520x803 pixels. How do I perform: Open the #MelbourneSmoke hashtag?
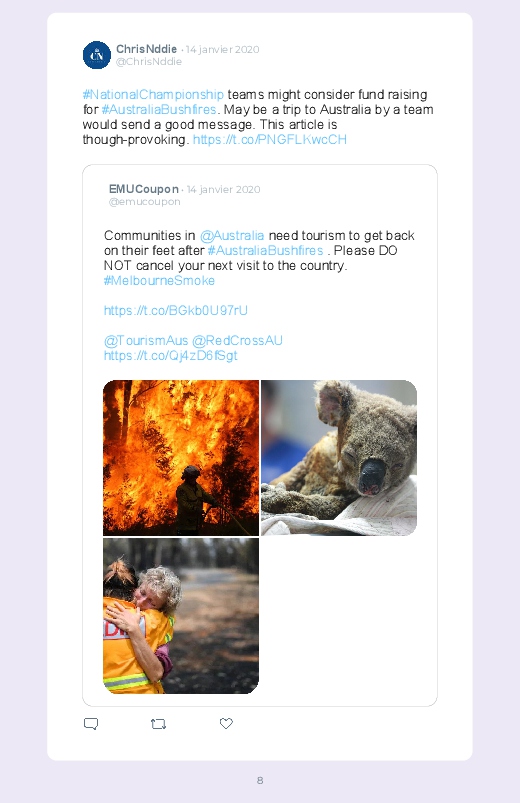(x=159, y=281)
